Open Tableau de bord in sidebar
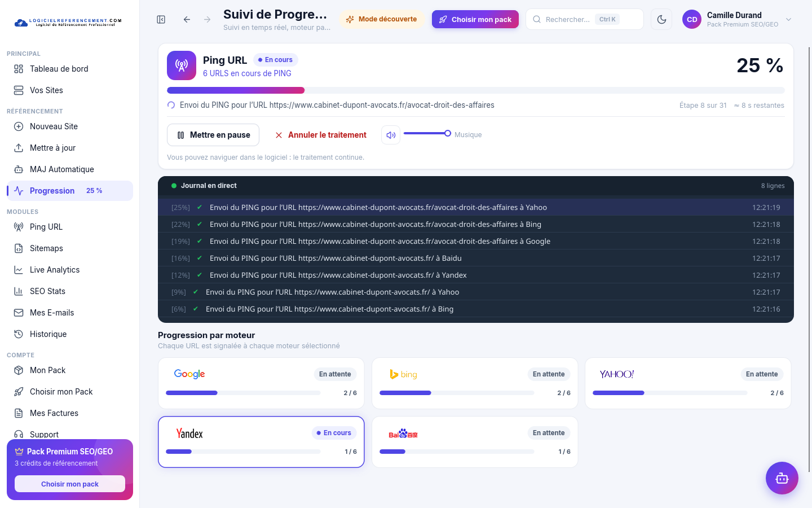The image size is (812, 508). coord(70,69)
